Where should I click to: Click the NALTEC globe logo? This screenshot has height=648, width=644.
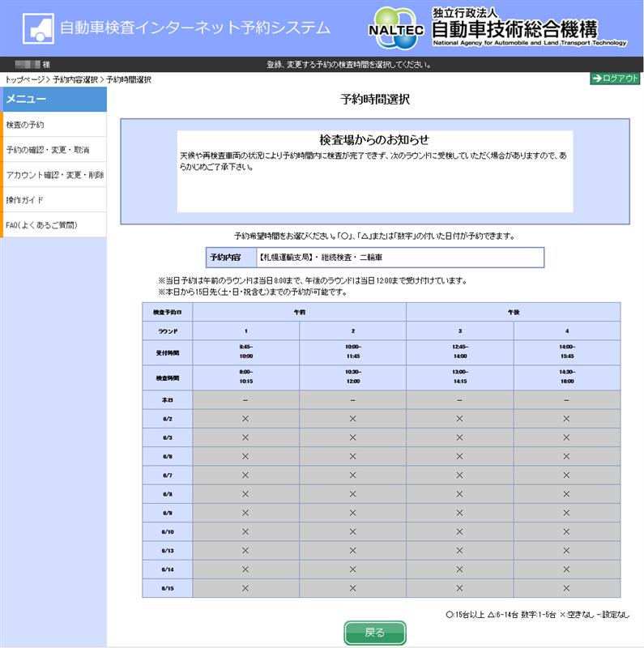coord(396,28)
